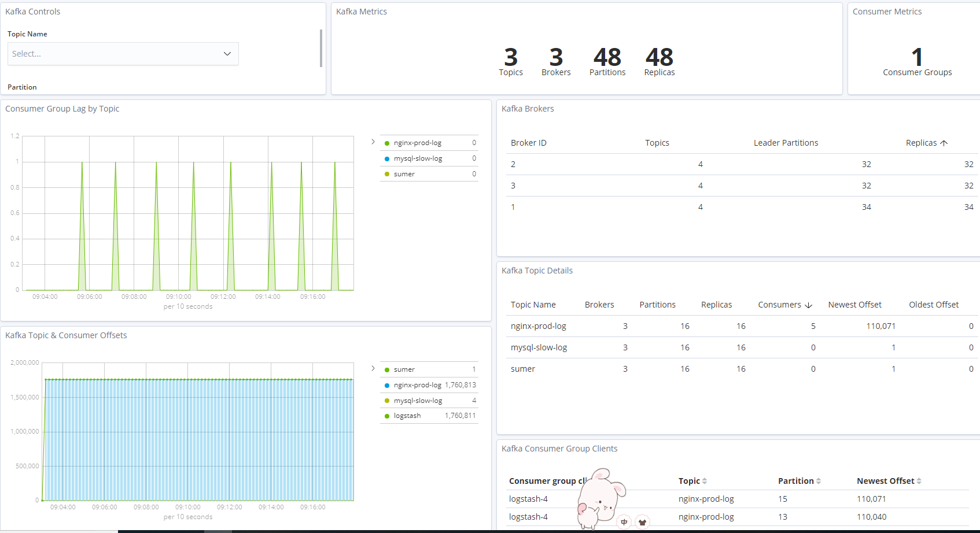
Task: Collapse the Topic & Consumer Offsets legend chevron
Action: (x=373, y=368)
